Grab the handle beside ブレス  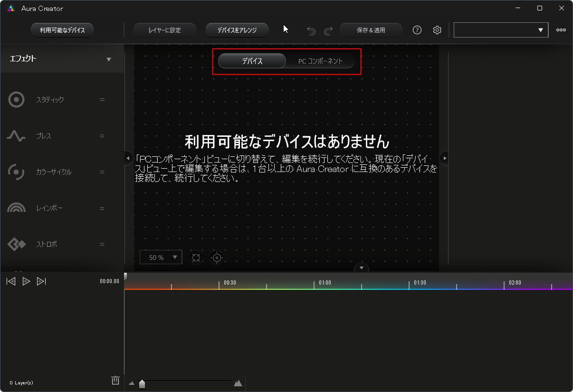[x=102, y=136]
